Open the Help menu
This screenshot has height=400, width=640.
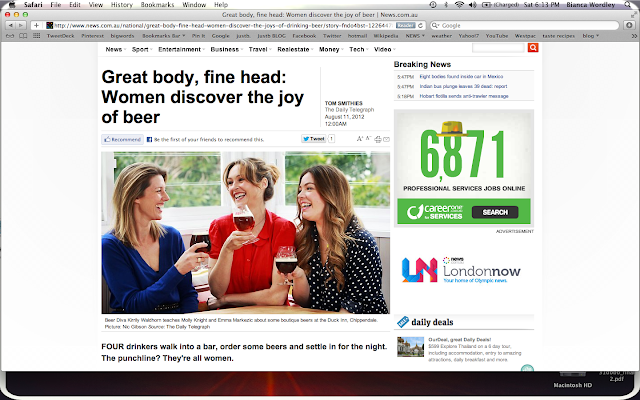tap(221, 4)
